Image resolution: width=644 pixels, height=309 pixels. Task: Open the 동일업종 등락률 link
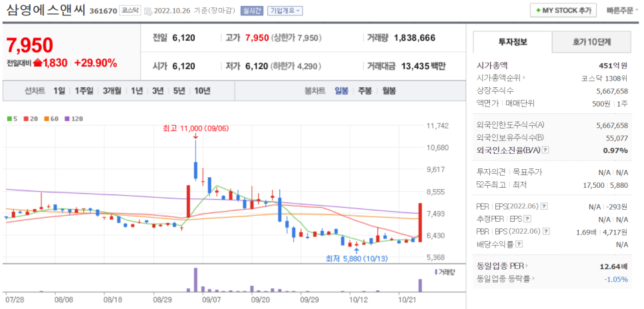click(507, 278)
